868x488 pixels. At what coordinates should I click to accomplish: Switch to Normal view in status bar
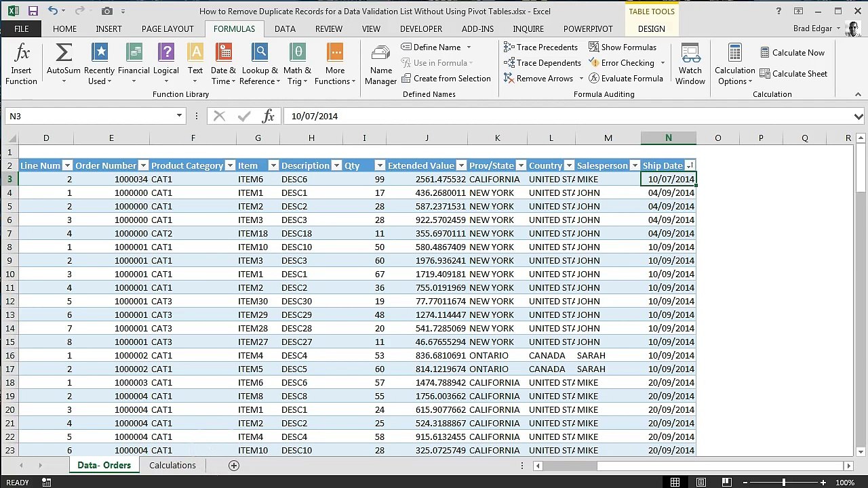pos(675,483)
